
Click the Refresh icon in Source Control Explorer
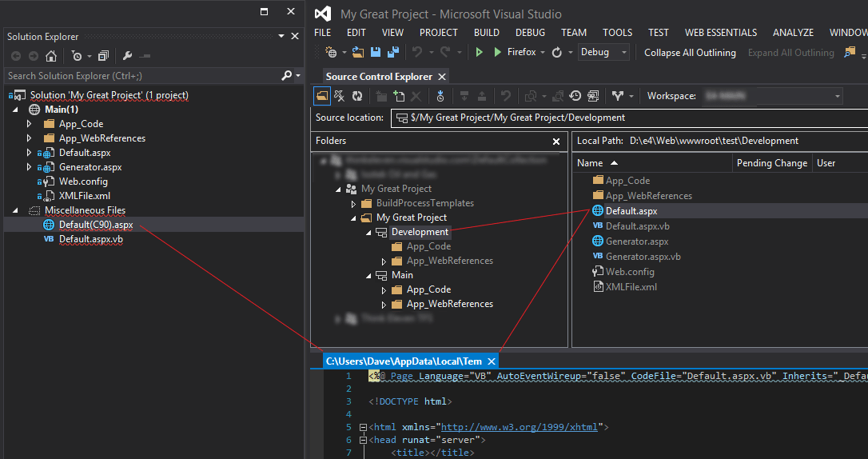click(x=357, y=96)
